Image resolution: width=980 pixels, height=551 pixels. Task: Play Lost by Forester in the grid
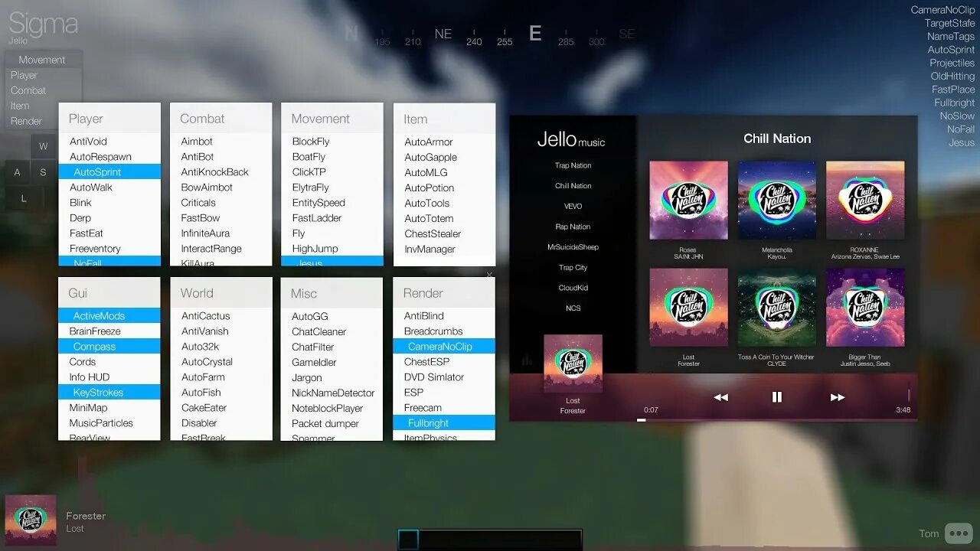(688, 307)
